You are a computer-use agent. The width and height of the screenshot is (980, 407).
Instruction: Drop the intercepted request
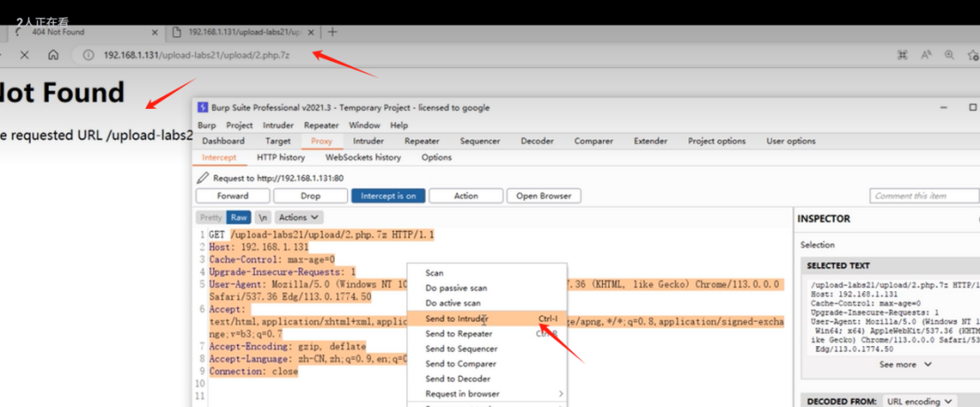click(310, 196)
